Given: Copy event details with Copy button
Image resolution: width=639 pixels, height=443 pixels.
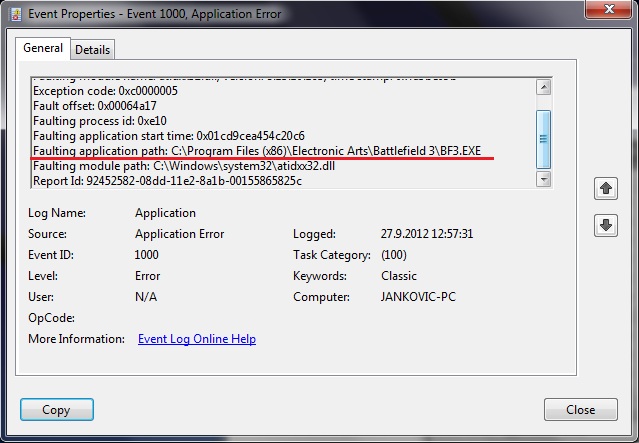Looking at the screenshot, I should coord(57,410).
